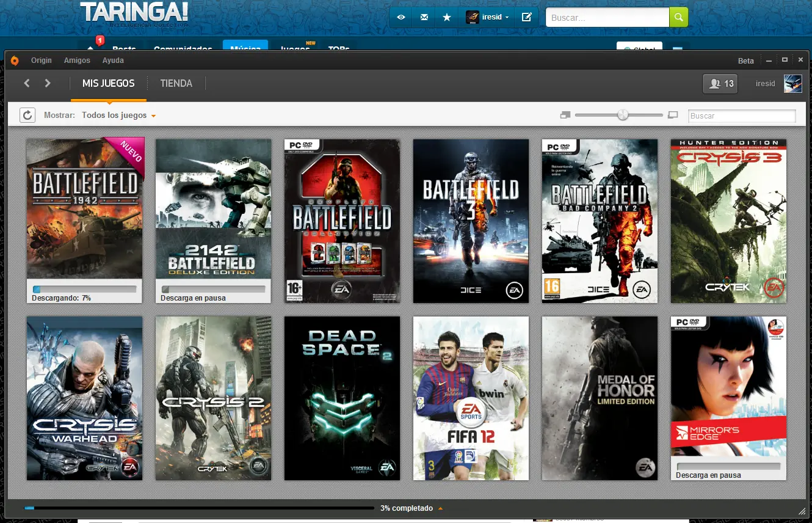
Task: Open Taringa messages envelope icon
Action: click(424, 17)
